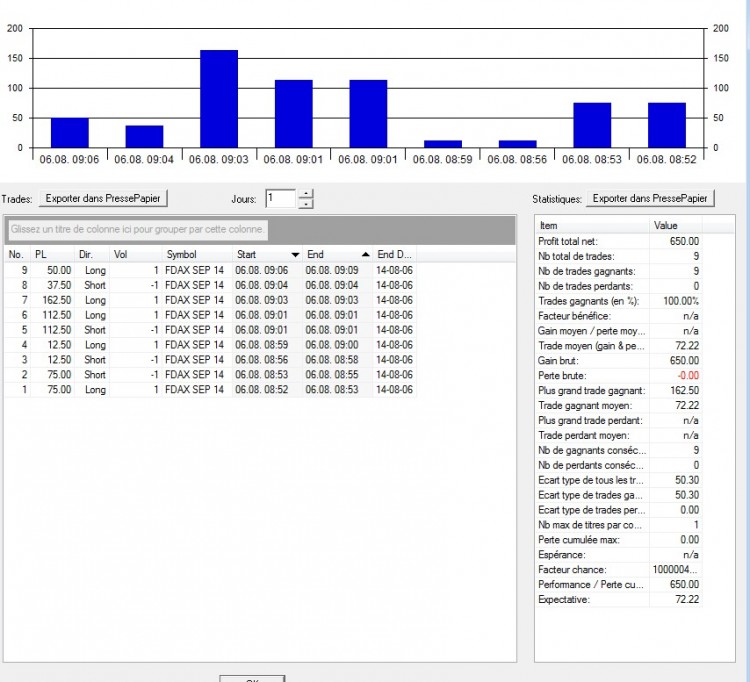Viewport: 750px width, 682px height.
Task: Decrease the Jours value with down arrow
Action: tap(306, 204)
